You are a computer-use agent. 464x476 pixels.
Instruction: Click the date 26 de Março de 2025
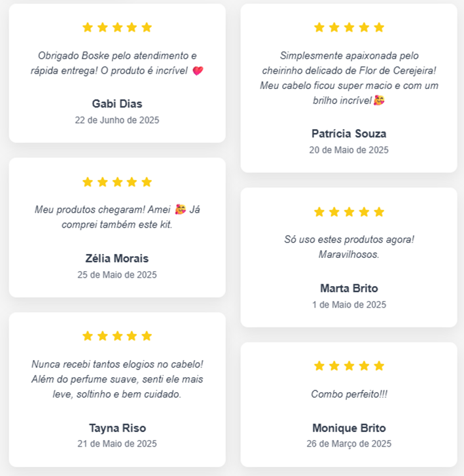(x=349, y=444)
